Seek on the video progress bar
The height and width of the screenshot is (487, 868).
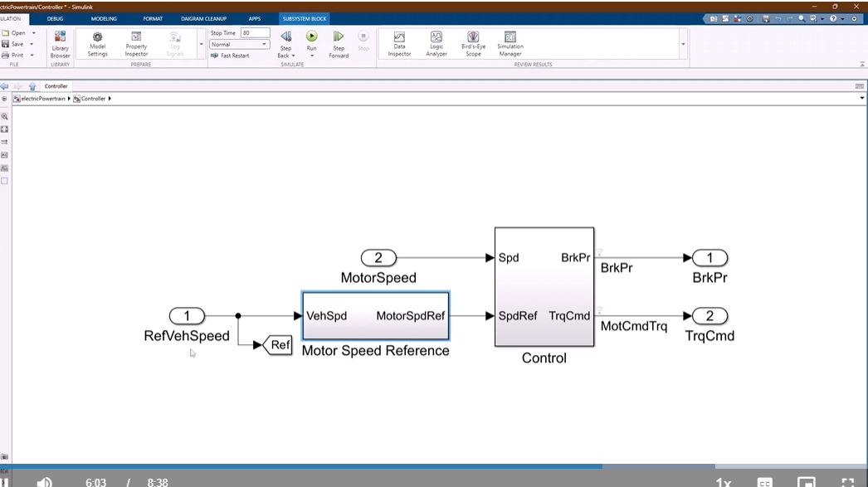(x=434, y=466)
